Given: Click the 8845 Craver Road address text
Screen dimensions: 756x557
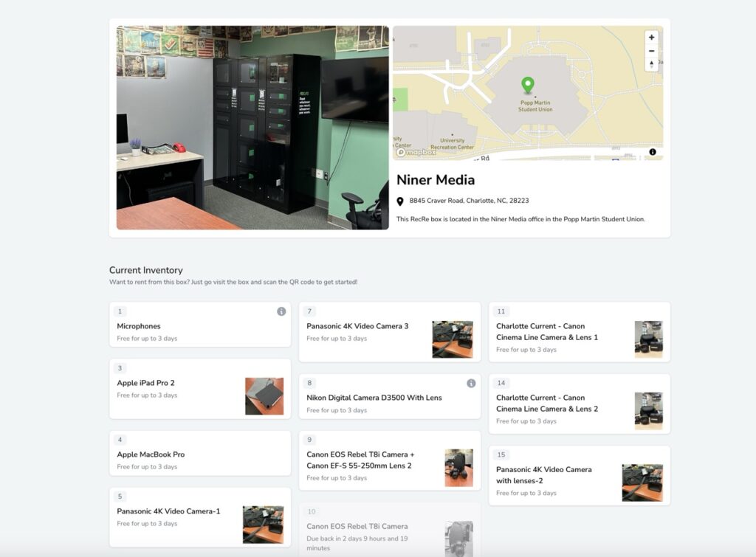Looking at the screenshot, I should pyautogui.click(x=469, y=201).
